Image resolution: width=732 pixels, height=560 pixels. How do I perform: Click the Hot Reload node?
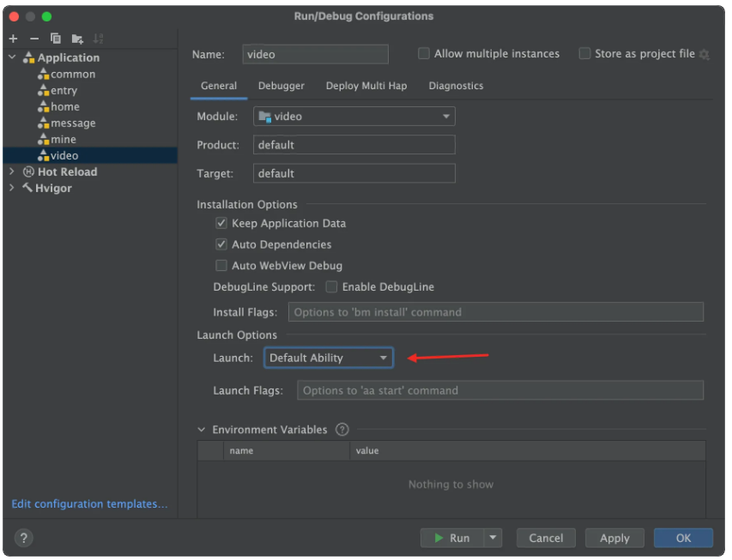coord(67,172)
